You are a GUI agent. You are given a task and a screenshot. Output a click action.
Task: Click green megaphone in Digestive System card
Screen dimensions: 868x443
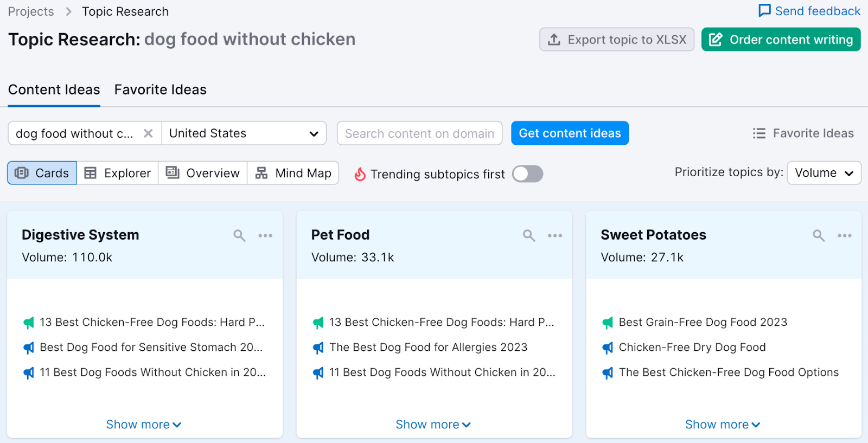pos(29,323)
